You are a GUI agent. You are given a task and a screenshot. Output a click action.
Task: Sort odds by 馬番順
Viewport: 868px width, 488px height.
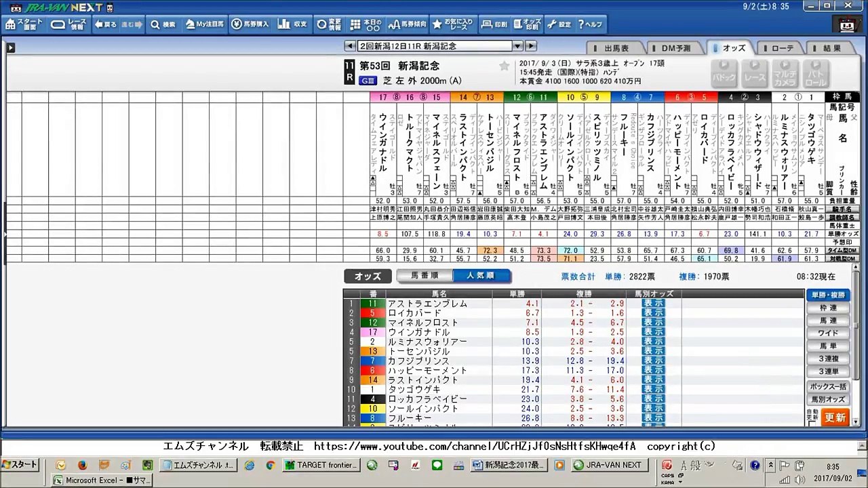pyautogui.click(x=425, y=276)
